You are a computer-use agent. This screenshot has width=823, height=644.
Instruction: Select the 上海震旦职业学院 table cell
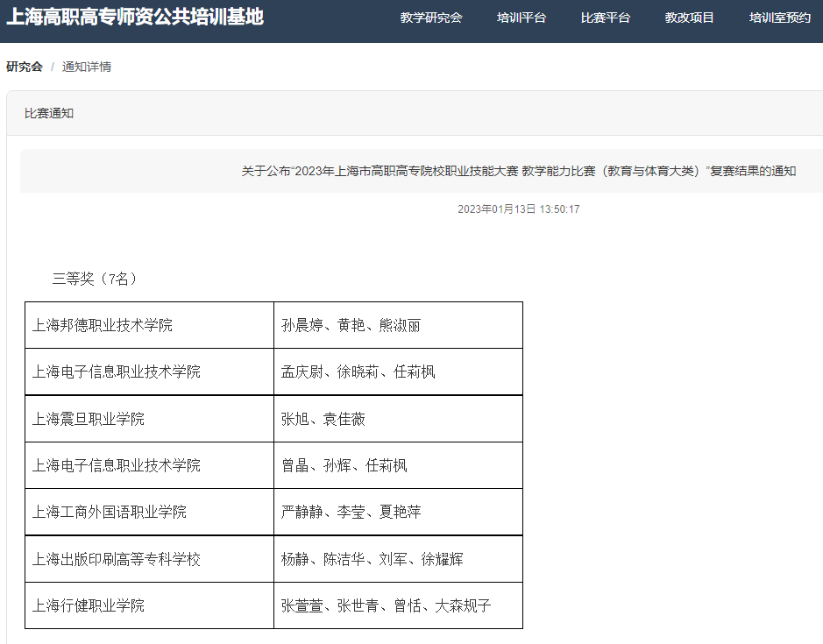coord(89,419)
